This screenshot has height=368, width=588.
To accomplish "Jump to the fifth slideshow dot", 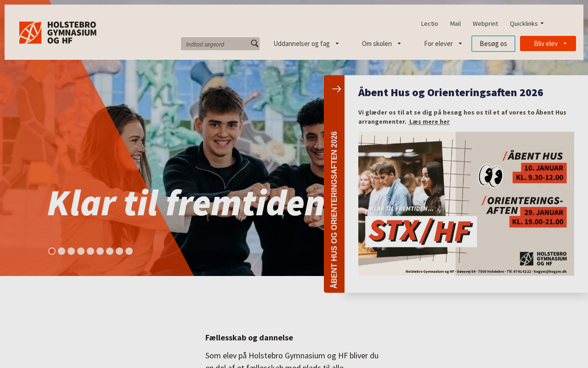I will pos(90,251).
